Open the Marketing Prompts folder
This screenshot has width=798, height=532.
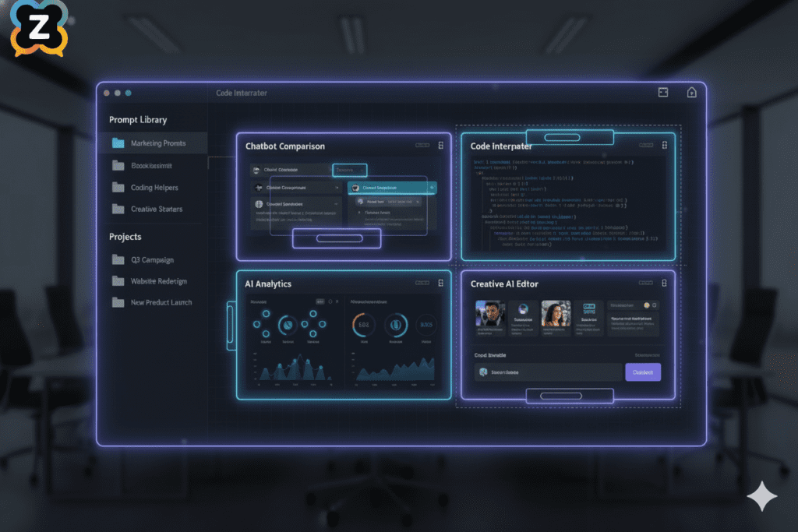point(157,143)
